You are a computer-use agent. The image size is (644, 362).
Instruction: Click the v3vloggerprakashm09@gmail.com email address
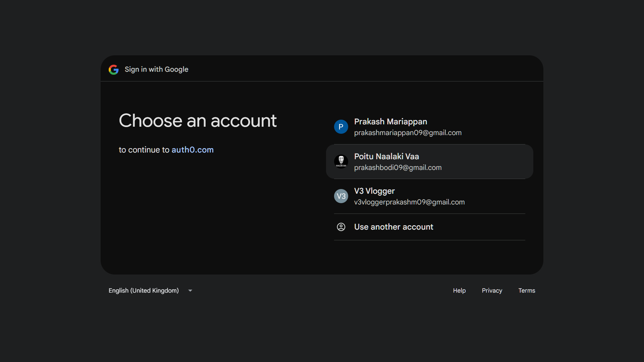coord(409,202)
